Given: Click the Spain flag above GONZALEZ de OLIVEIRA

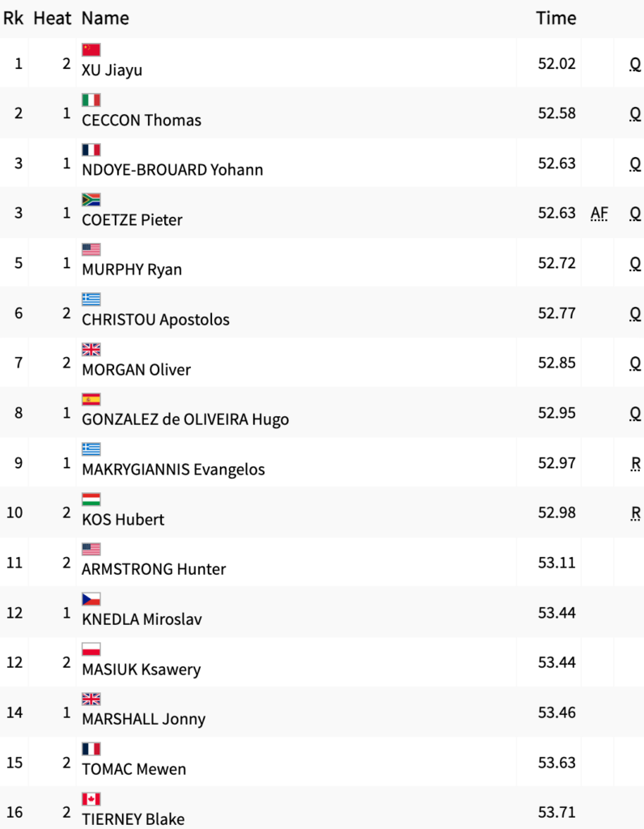Looking at the screenshot, I should [91, 400].
